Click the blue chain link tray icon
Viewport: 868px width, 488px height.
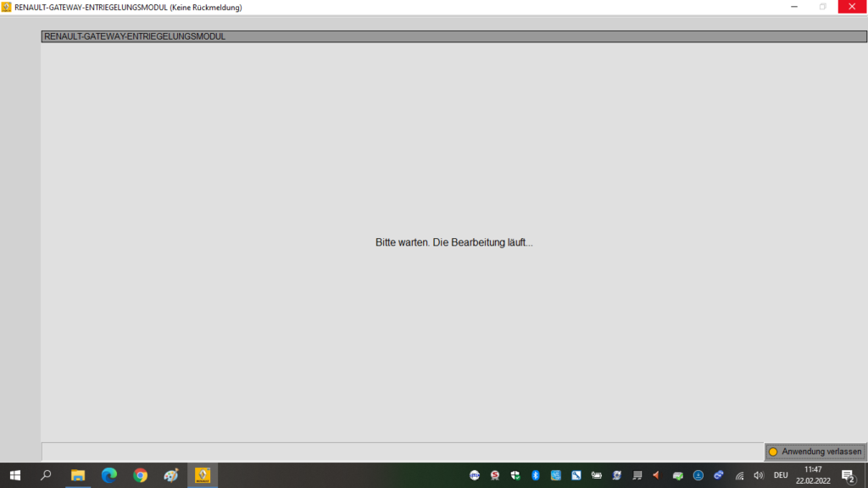719,475
